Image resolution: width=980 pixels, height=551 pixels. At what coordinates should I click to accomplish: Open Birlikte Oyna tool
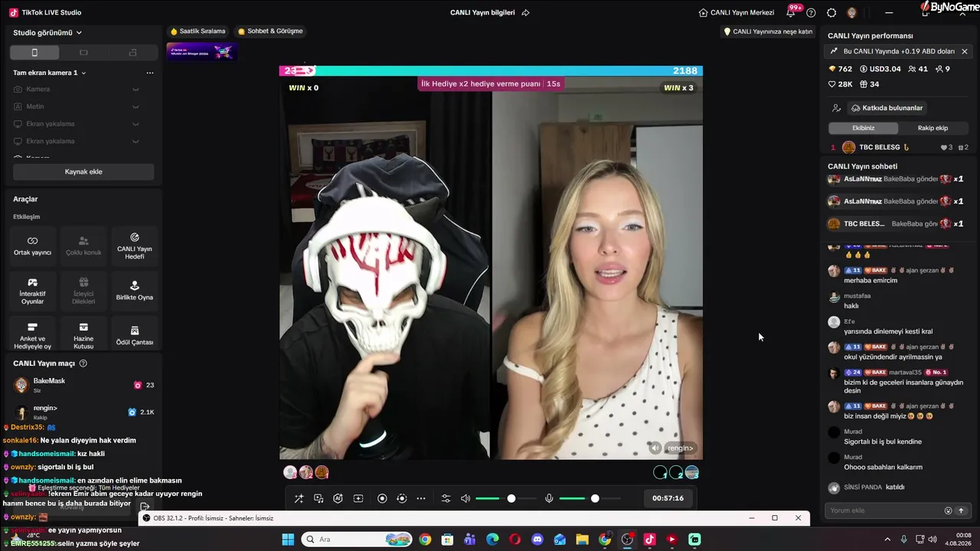(135, 291)
